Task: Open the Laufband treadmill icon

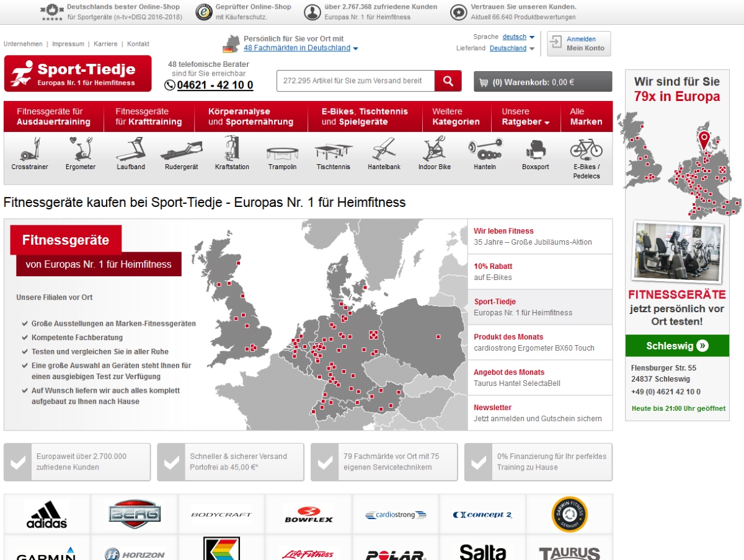Action: pos(130,150)
